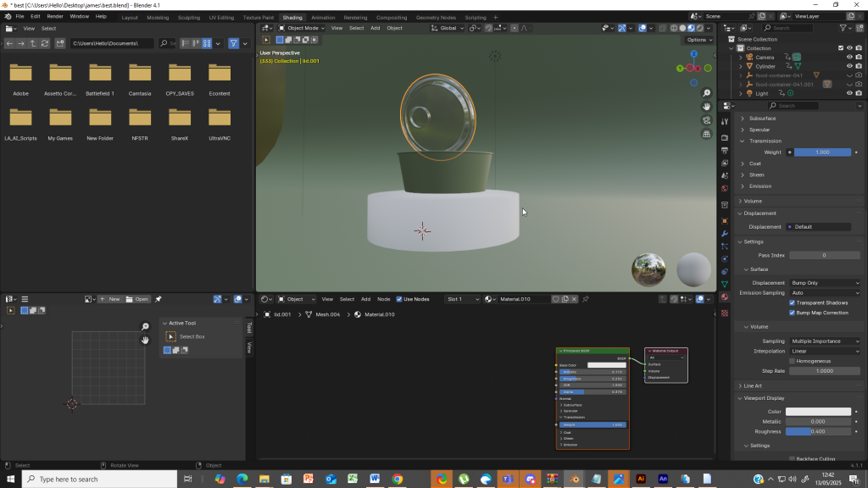
Task: Toggle camera view icon in viewport
Action: pyautogui.click(x=706, y=120)
